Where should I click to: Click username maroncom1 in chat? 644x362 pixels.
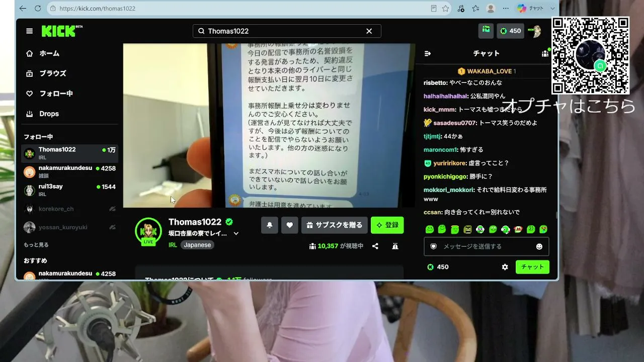point(440,150)
